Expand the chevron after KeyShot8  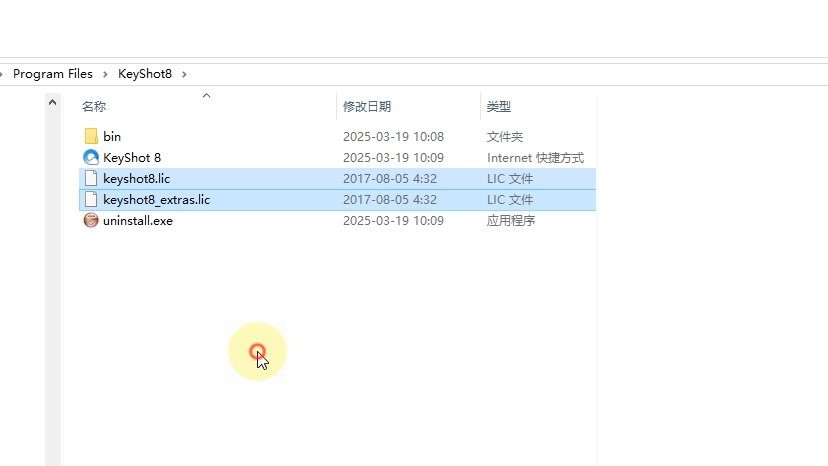(184, 74)
